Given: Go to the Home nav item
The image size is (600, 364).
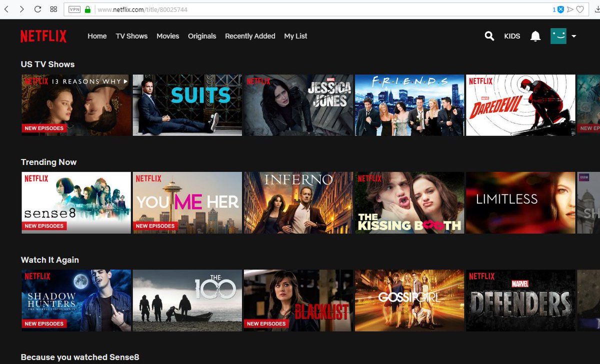Looking at the screenshot, I should pos(97,36).
